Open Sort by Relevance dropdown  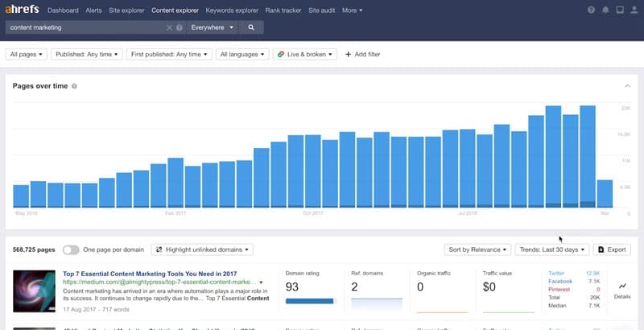pyautogui.click(x=477, y=250)
